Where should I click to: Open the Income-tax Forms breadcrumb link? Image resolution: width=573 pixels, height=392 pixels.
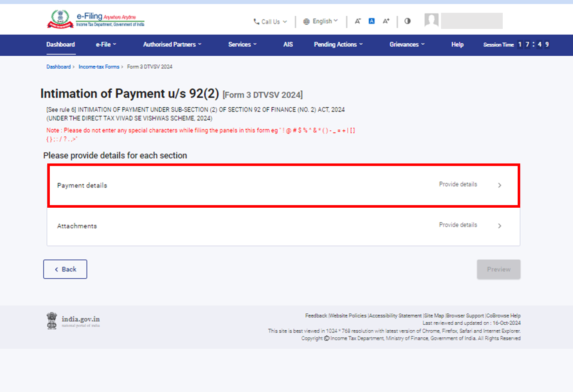coord(99,67)
